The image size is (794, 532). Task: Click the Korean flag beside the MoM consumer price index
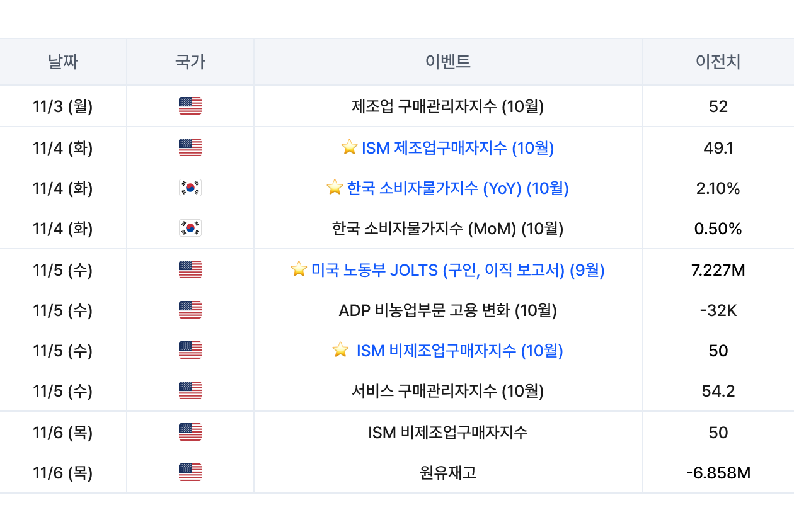click(x=190, y=229)
